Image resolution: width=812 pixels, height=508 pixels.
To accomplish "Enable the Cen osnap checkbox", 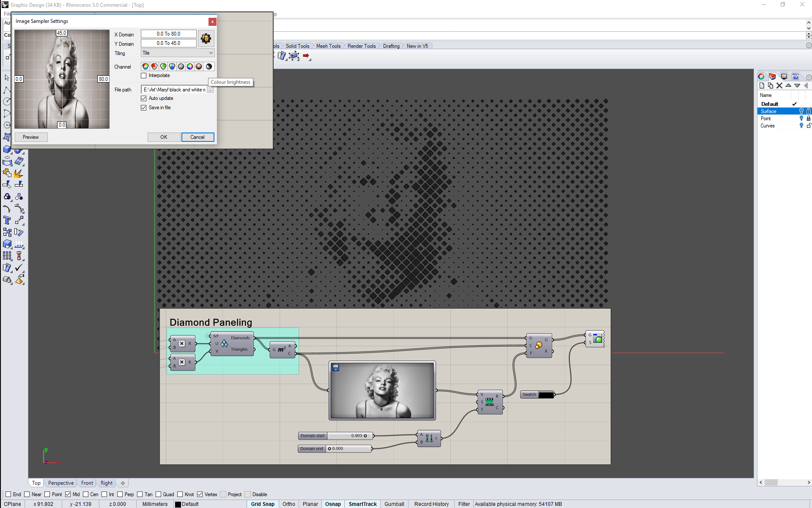I will [86, 494].
